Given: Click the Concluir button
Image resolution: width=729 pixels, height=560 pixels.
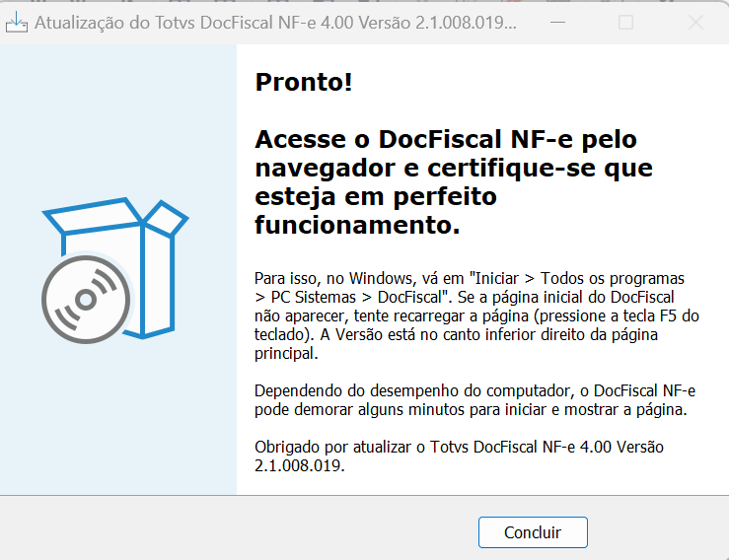Looking at the screenshot, I should click(533, 532).
